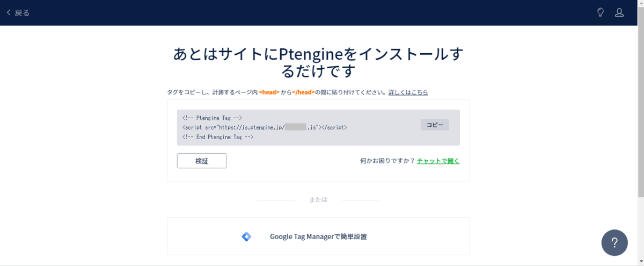
Task: Go back with the 戻る button
Action: point(18,13)
